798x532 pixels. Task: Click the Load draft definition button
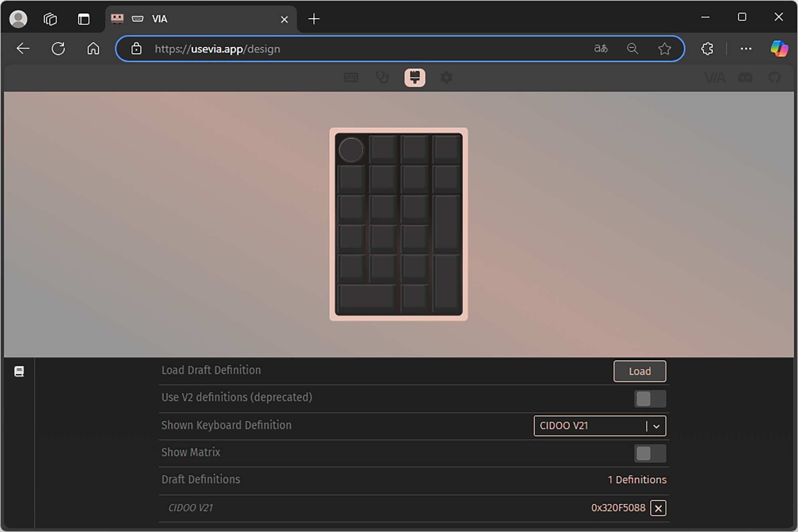point(639,371)
